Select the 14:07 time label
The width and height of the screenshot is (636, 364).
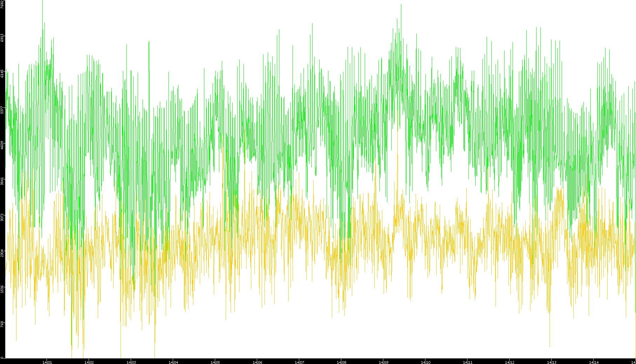(300, 362)
